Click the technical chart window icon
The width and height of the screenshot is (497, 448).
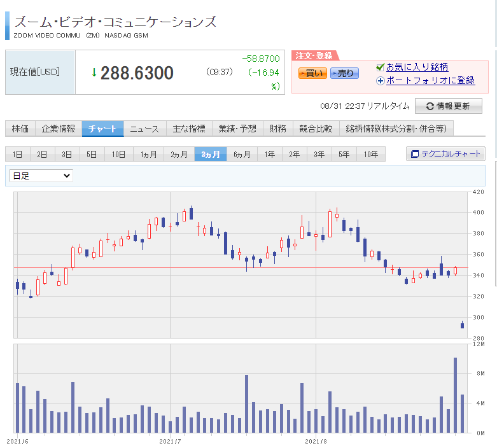(414, 154)
